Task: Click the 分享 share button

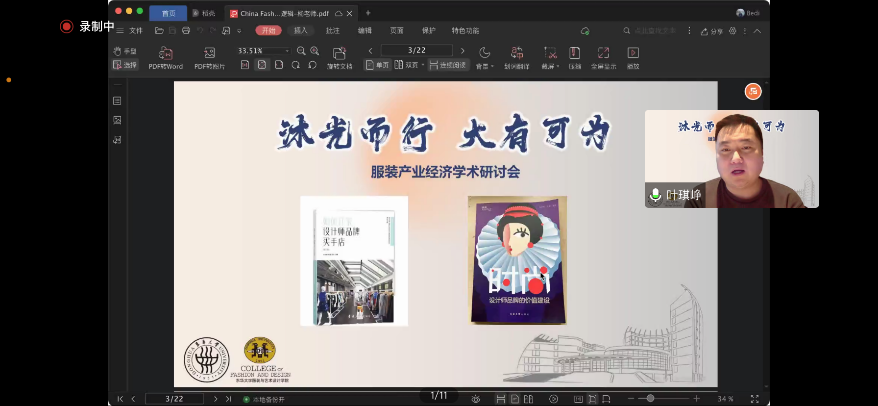Action: (x=715, y=31)
